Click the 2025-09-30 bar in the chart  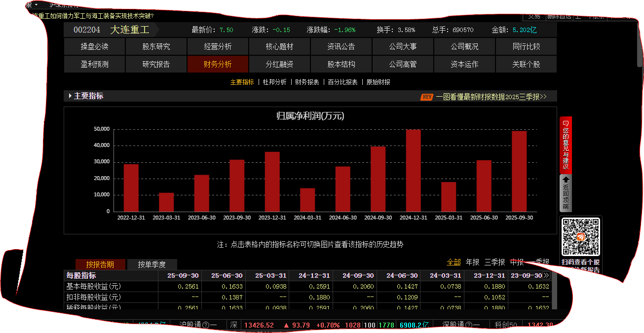pos(519,171)
